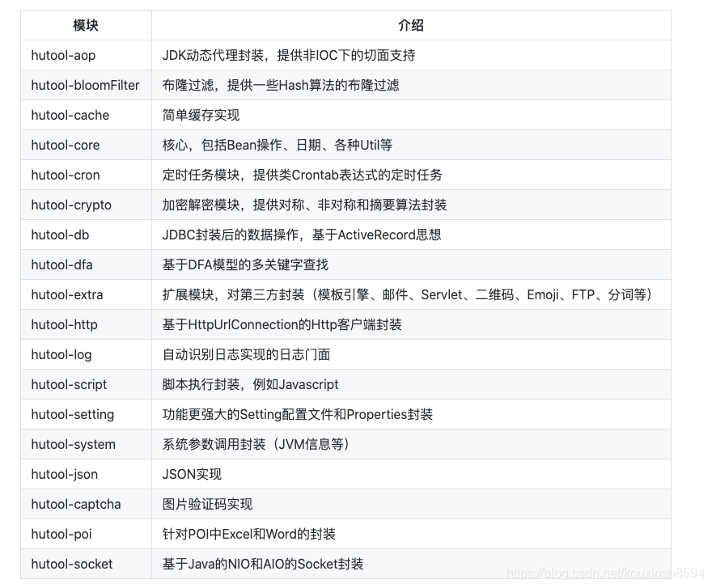Click the description '基于Java的NIO和AIO的Socket封装'
The width and height of the screenshot is (712, 588).
coord(263,565)
